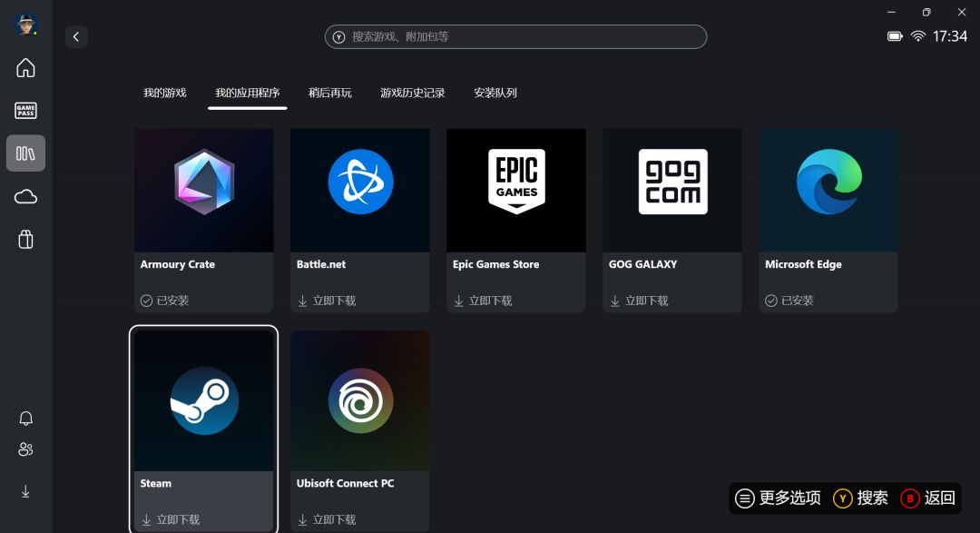Click the back chevron button
This screenshot has height=533, width=980.
(x=76, y=37)
